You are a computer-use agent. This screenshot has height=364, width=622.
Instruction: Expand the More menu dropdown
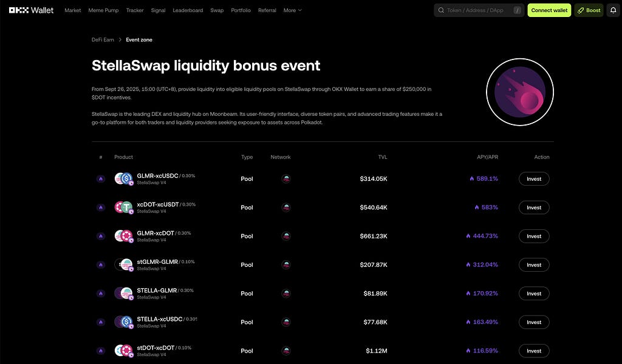293,10
